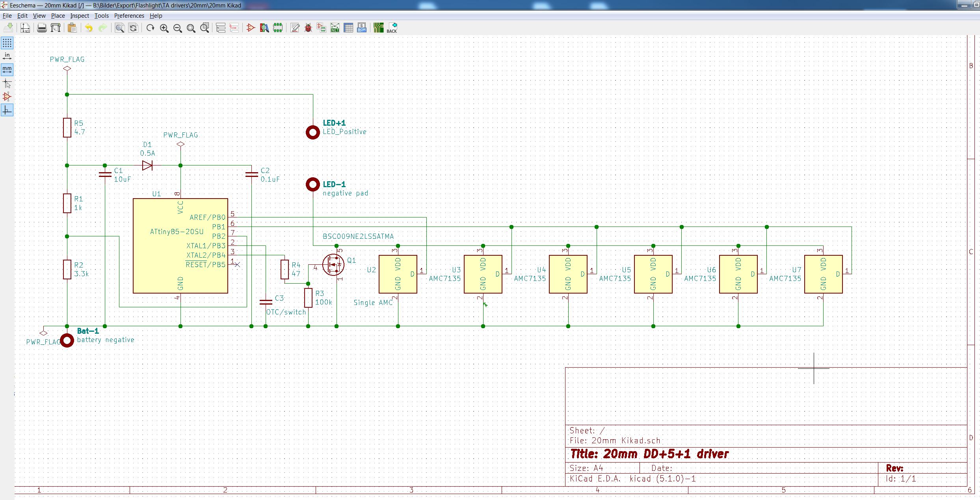The width and height of the screenshot is (980, 500).
Task: Click the 'BSC009NE2LS5ATMA' part label
Action: (358, 236)
